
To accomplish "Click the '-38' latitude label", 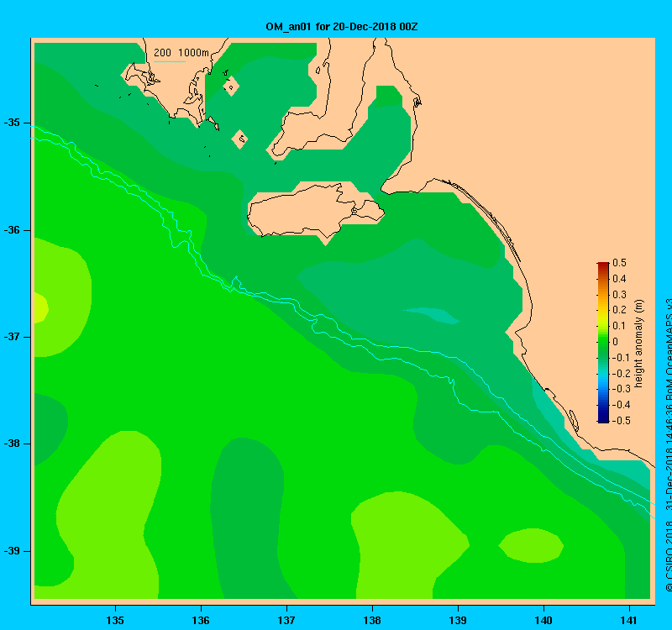I will point(12,444).
